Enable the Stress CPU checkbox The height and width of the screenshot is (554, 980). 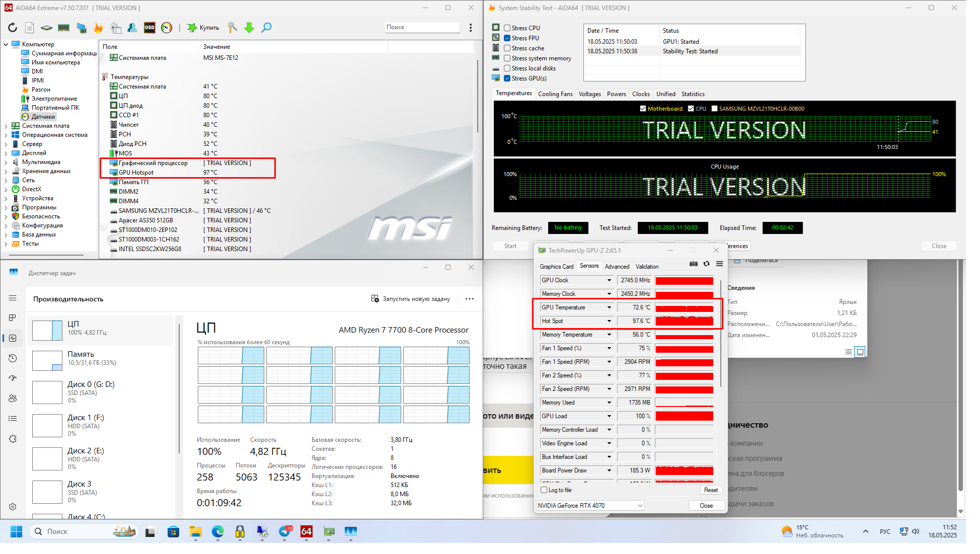pos(507,28)
